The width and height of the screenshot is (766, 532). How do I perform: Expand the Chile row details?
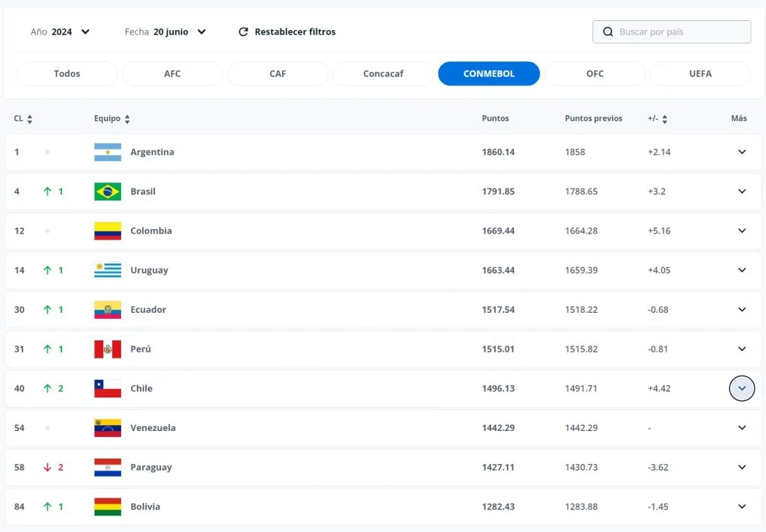(741, 388)
